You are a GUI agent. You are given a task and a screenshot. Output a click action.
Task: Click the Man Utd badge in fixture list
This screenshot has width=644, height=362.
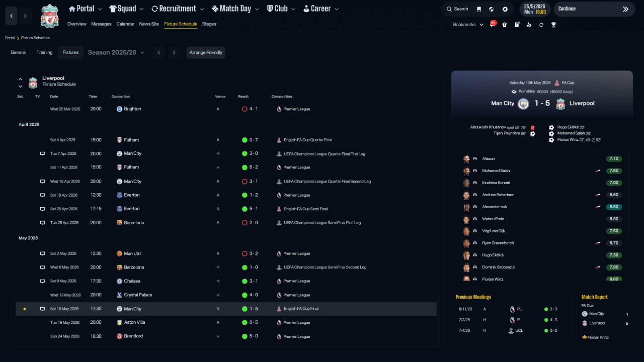(120, 254)
